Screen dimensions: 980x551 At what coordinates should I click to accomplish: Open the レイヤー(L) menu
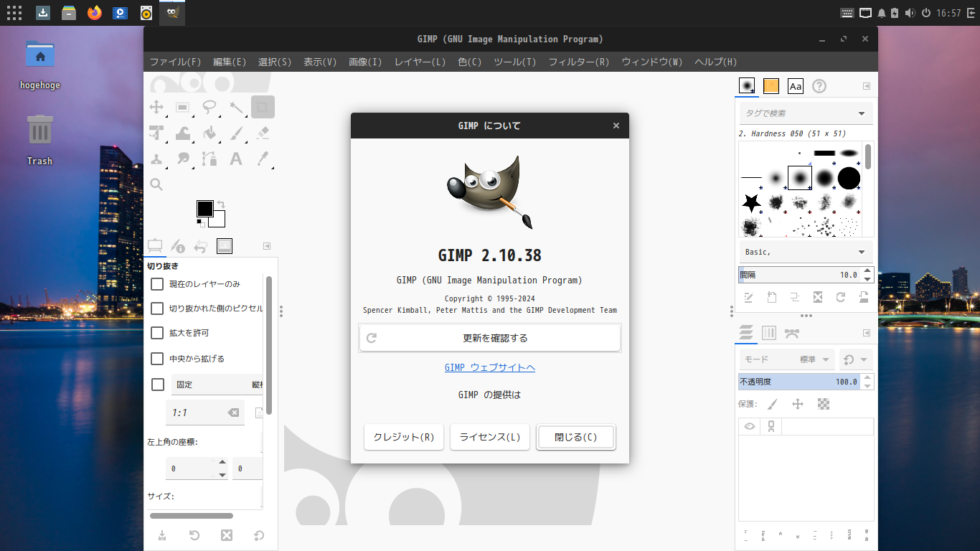[420, 62]
